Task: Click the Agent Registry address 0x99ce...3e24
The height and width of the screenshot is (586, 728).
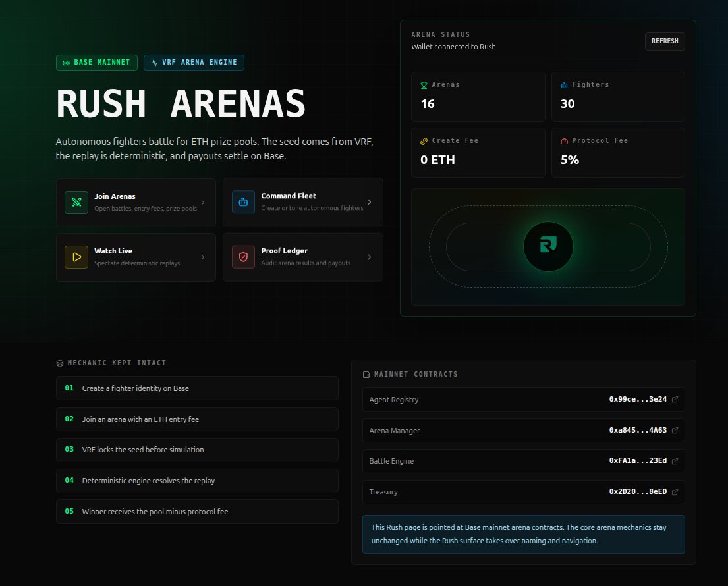Action: click(x=638, y=399)
